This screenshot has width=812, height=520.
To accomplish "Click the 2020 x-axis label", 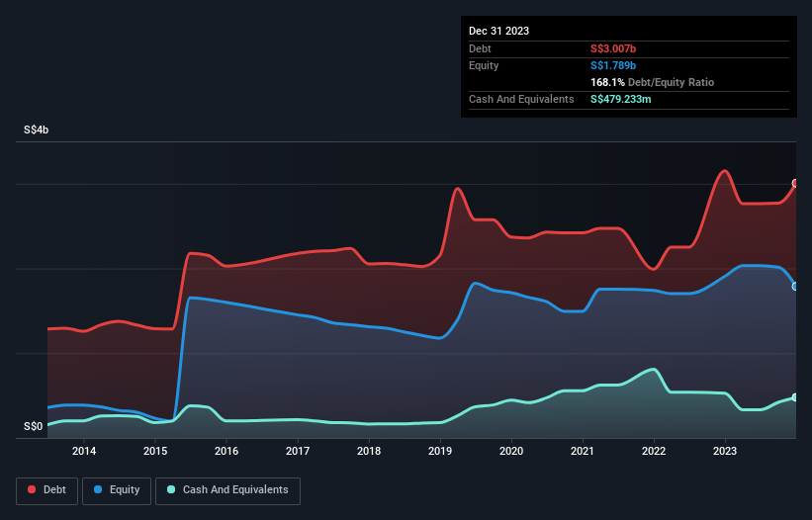I will click(x=511, y=451).
